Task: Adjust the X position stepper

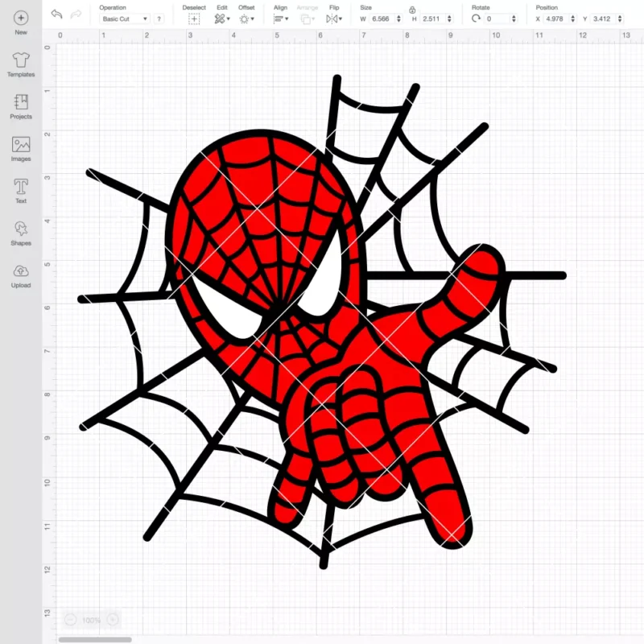Action: click(573, 19)
